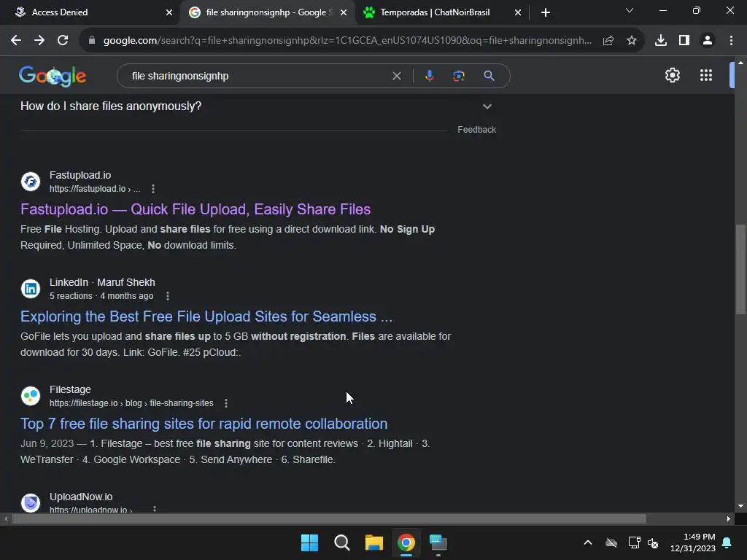The width and height of the screenshot is (747, 560).
Task: Close the Access Denied tab
Action: pos(169,12)
